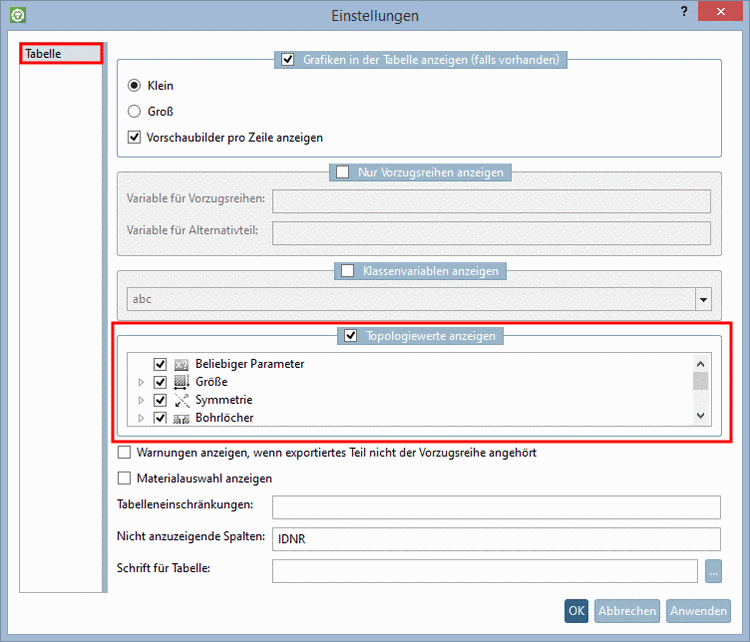This screenshot has width=750, height=642.
Task: Click the Bohrlöcher topology icon
Action: tap(181, 418)
